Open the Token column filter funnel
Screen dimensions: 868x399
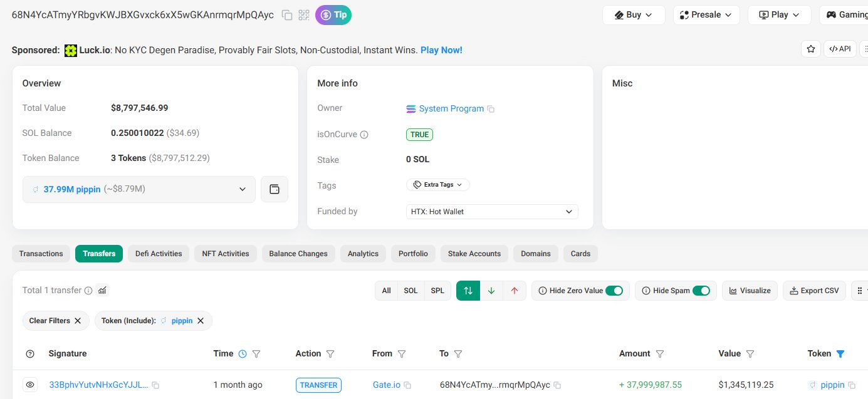pos(840,354)
